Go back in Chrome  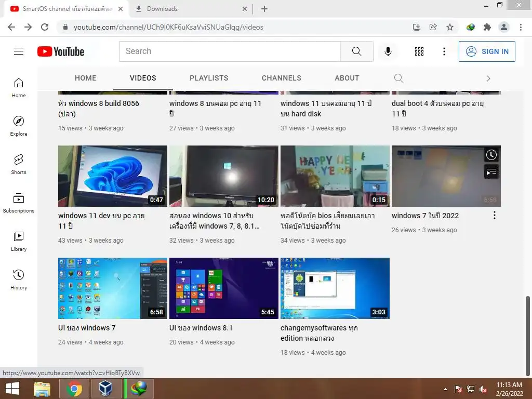pos(11,27)
